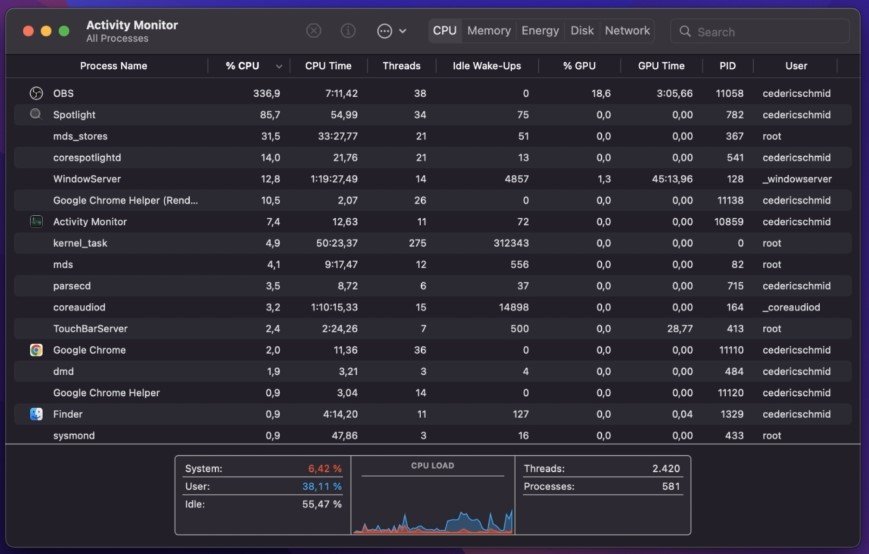Click into the Search field
869x554 pixels.
[x=760, y=32]
